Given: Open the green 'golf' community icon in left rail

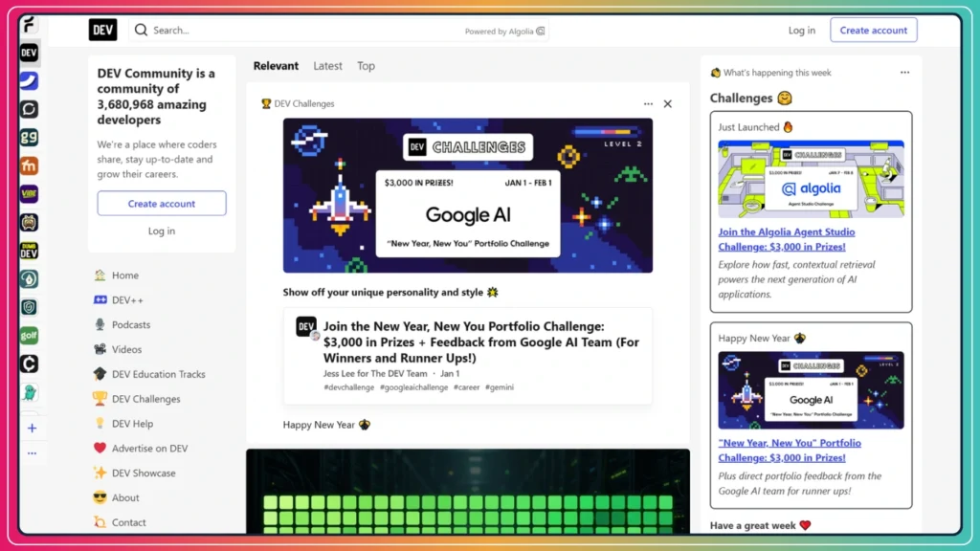Looking at the screenshot, I should click(30, 336).
